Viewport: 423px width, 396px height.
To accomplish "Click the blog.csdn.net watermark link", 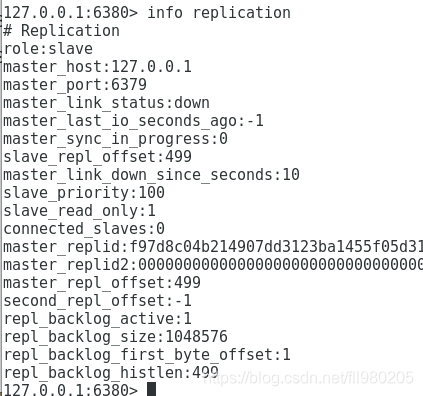I will coord(308,378).
